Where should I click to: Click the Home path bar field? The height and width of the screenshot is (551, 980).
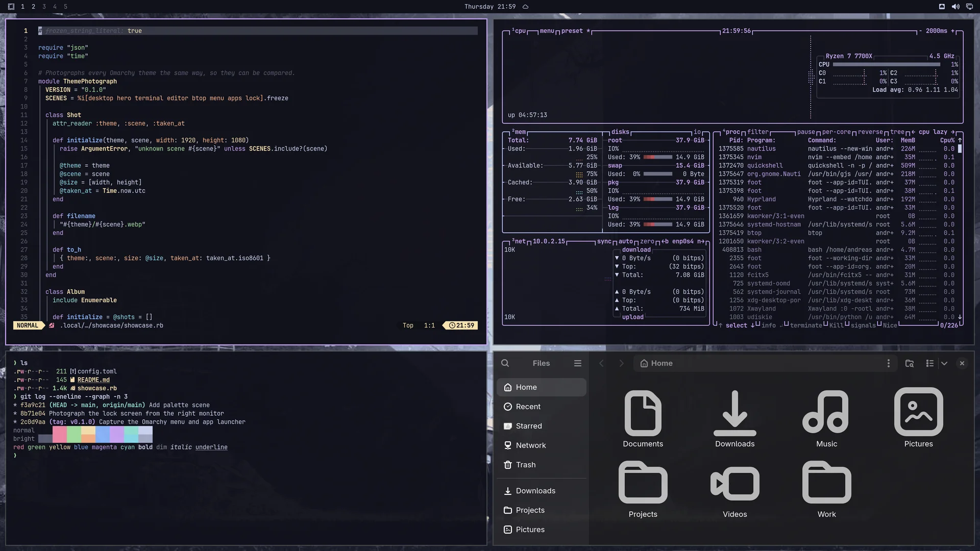point(766,363)
